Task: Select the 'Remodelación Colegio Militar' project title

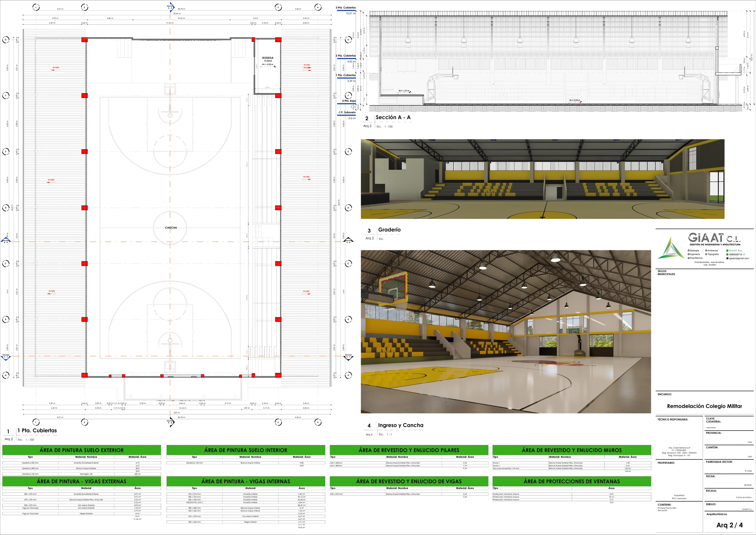Action: [x=705, y=406]
